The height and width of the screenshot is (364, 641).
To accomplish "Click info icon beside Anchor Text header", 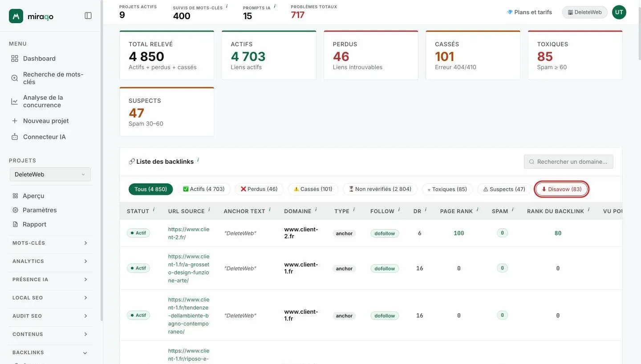I will 270,209.
